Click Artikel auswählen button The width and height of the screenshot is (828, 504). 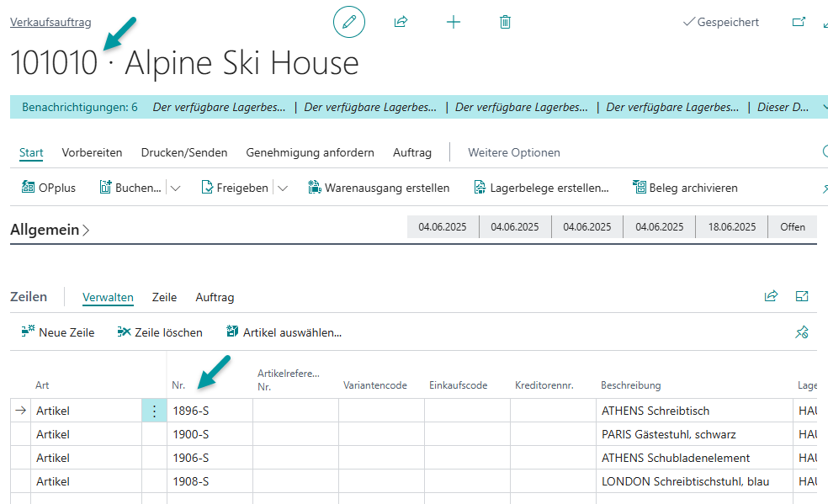pyautogui.click(x=284, y=332)
